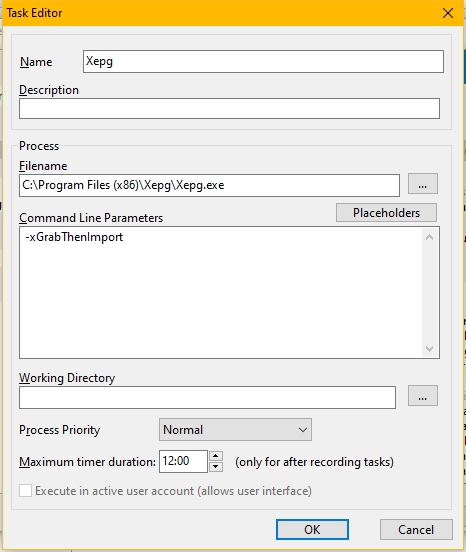Browse for a Working Directory folder
The height and width of the screenshot is (552, 466).
tap(423, 396)
